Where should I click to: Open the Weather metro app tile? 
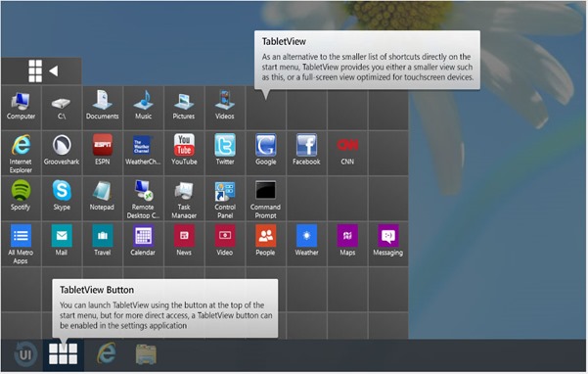(306, 244)
